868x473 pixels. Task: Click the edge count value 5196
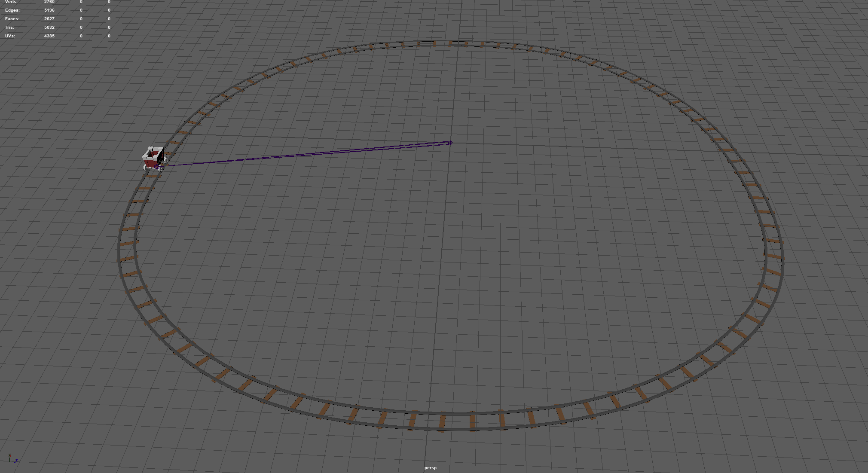pos(49,10)
